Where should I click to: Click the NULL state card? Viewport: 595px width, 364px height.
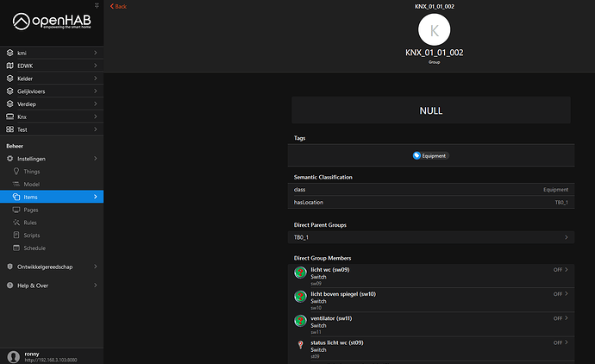coord(431,110)
